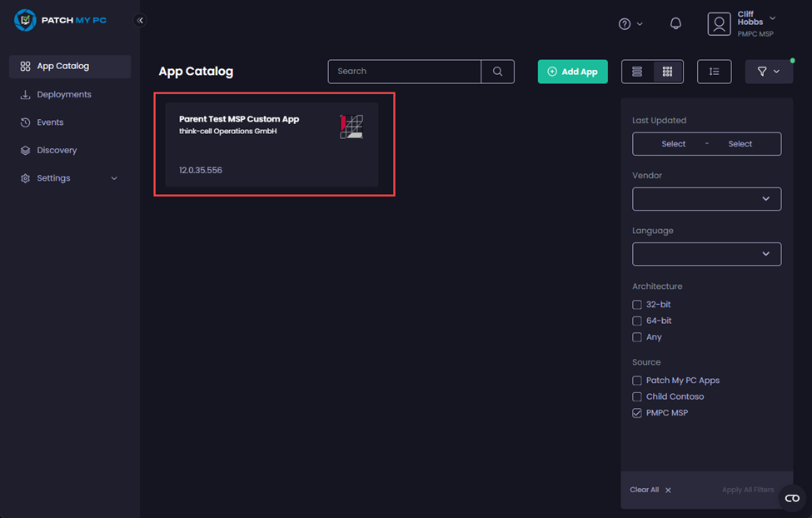812x518 pixels.
Task: Check the 32-bit architecture filter
Action: [636, 305]
